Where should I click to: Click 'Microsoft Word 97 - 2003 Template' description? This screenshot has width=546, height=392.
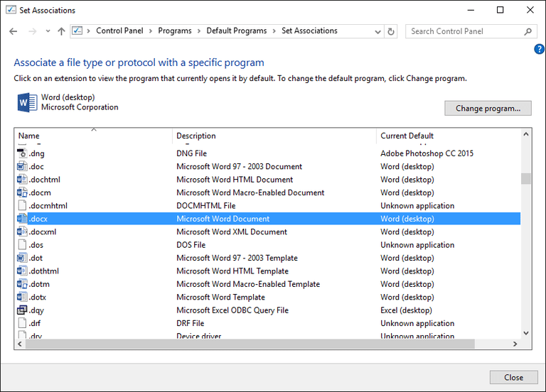pyautogui.click(x=237, y=258)
